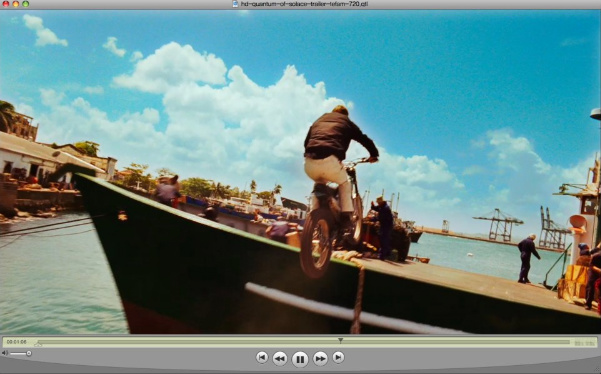Viewport: 601px width, 374px height.
Task: Pause the movie playback
Action: (300, 359)
